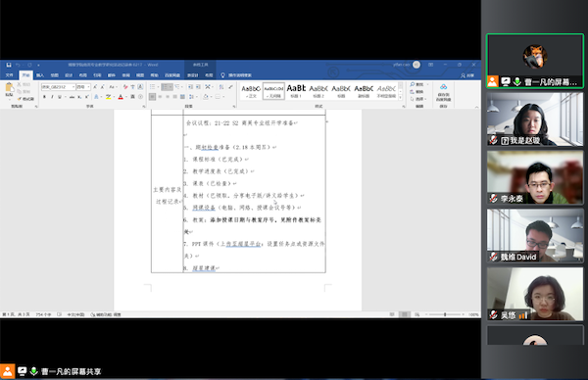Open the 百度网盘 ribbon tab

pos(172,75)
